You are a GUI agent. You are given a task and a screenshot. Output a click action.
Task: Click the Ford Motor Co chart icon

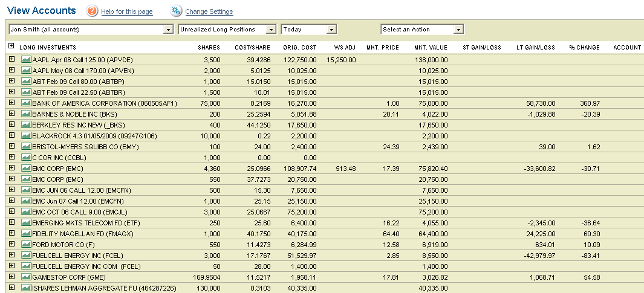(x=26, y=245)
